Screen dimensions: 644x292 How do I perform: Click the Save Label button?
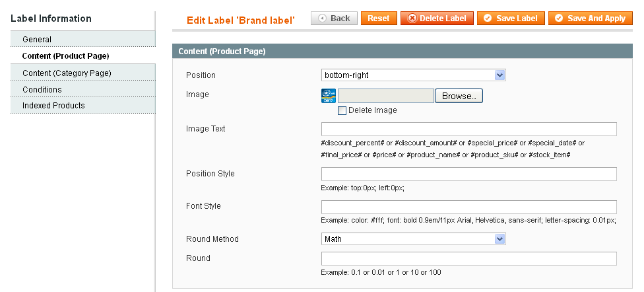pyautogui.click(x=511, y=18)
